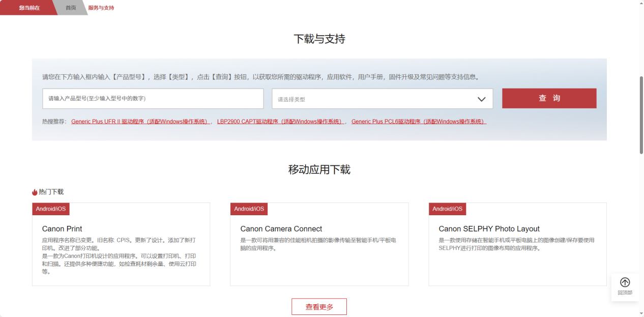The width and height of the screenshot is (644, 317).
Task: Go to 首页 in the breadcrumb
Action: [x=71, y=8]
